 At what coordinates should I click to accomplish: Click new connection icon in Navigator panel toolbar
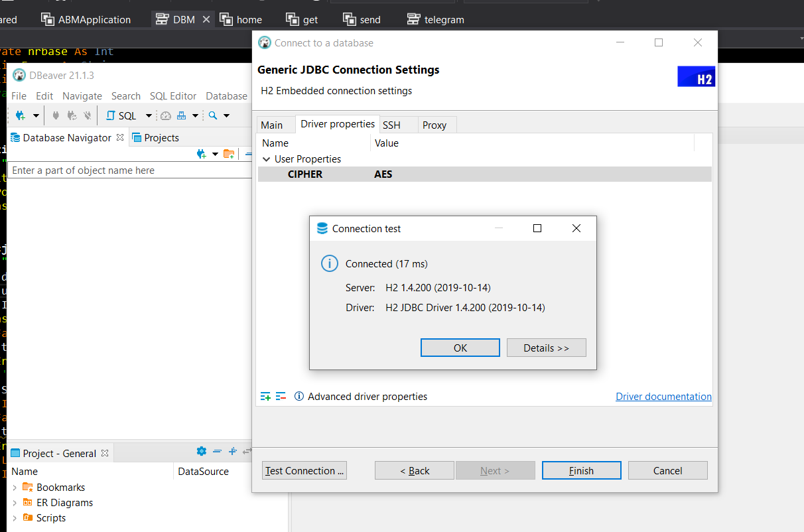[202, 154]
